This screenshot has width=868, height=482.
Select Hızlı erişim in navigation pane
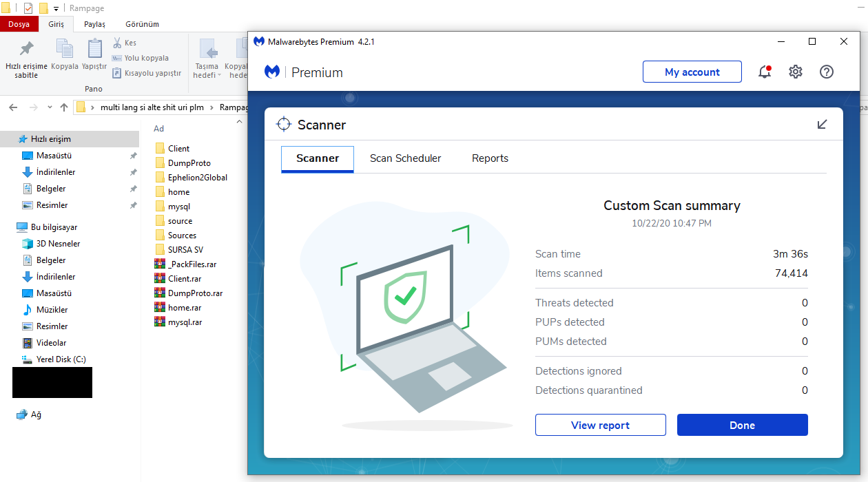coord(70,139)
